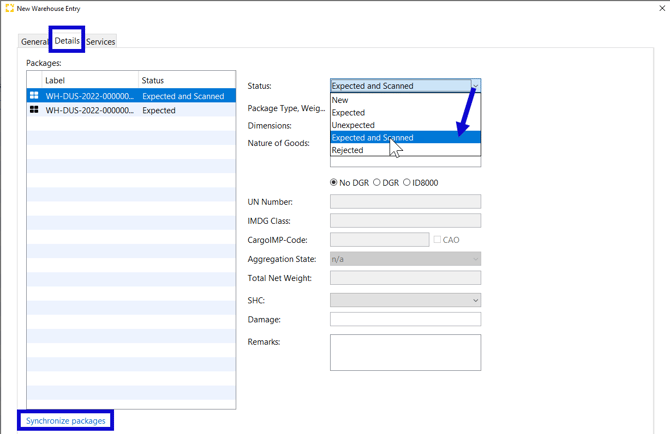Image resolution: width=670 pixels, height=434 pixels.
Task: Open the Aggregation State dropdown
Action: [475, 259]
